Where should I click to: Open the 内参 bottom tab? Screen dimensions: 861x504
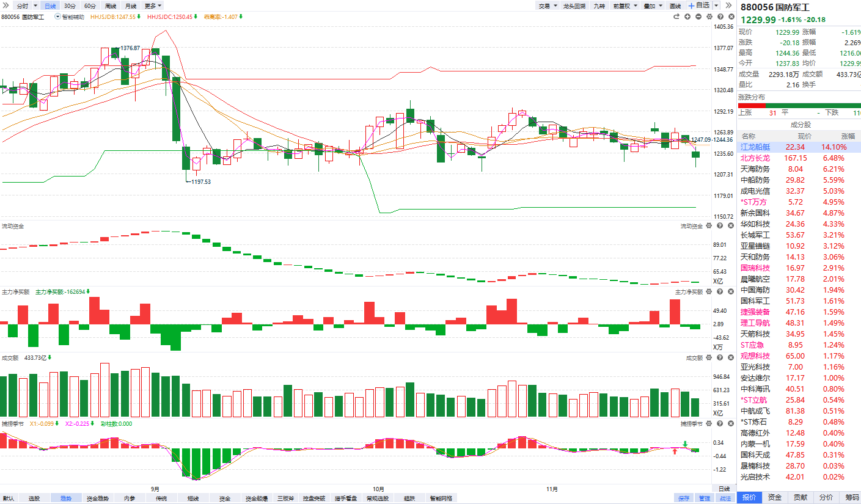tap(130, 499)
